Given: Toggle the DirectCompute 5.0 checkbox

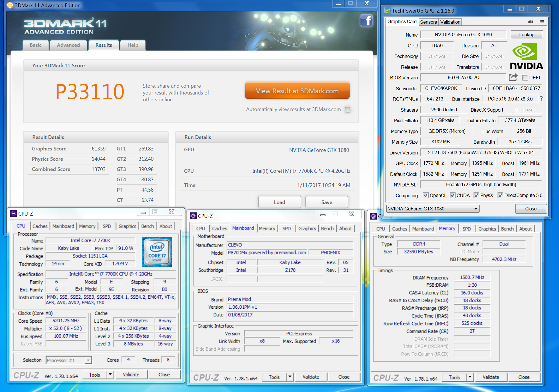Looking at the screenshot, I should 500,195.
